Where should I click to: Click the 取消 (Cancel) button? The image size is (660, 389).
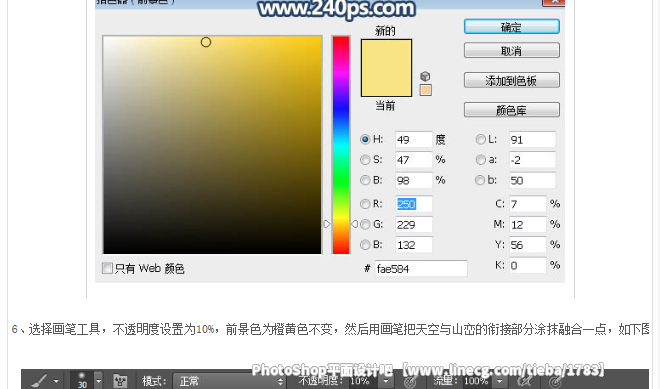point(511,51)
